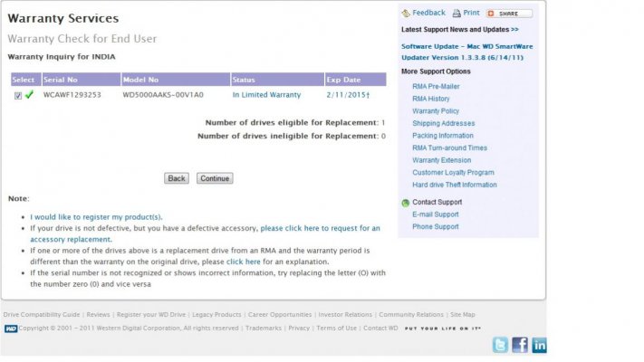
Task: Open the RMA Pre-Mailer link
Action: pyautogui.click(x=436, y=87)
